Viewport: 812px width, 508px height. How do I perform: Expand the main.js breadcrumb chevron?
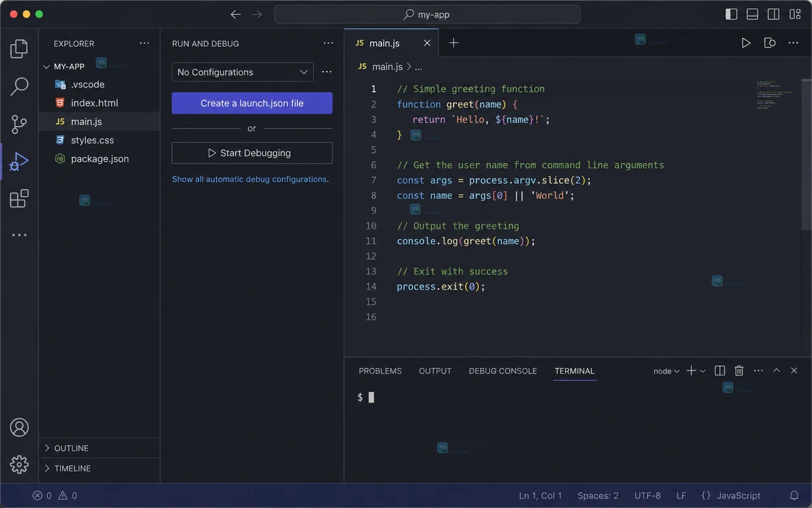tap(409, 67)
